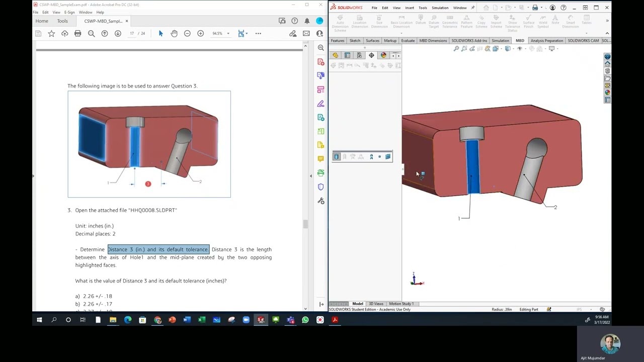Open Motion Study 1 tab
Viewport: 644px width, 362px height.
(x=401, y=304)
